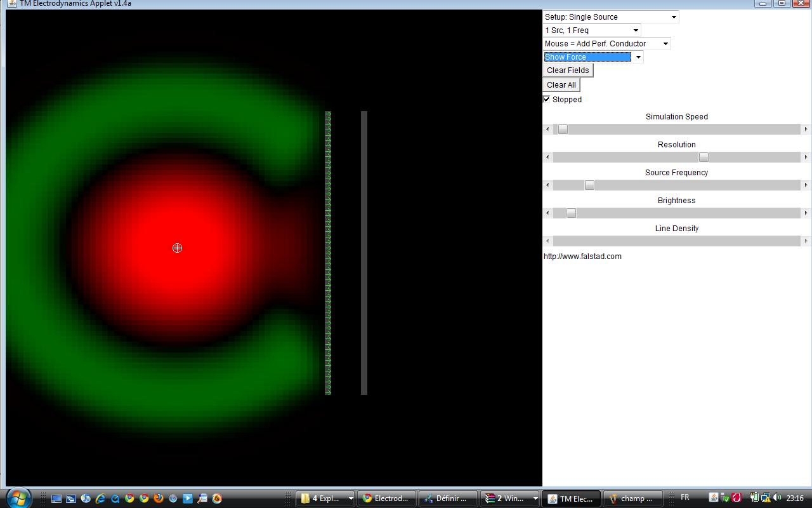Viewport: 812px width, 508px height.
Task: Click the source crosshair marker in the field
Action: click(x=177, y=248)
